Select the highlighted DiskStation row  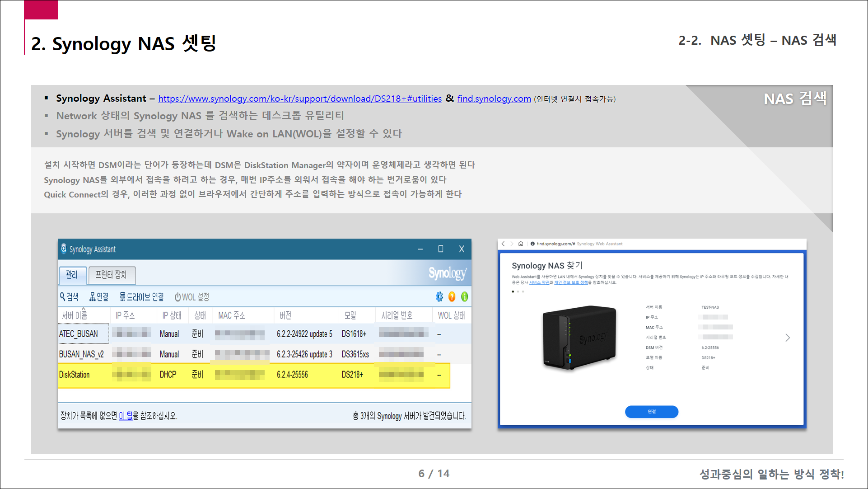[75, 375]
